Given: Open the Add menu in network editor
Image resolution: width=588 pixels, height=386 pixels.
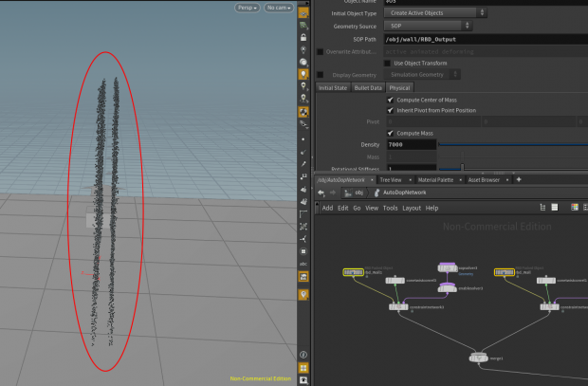Looking at the screenshot, I should tap(327, 208).
